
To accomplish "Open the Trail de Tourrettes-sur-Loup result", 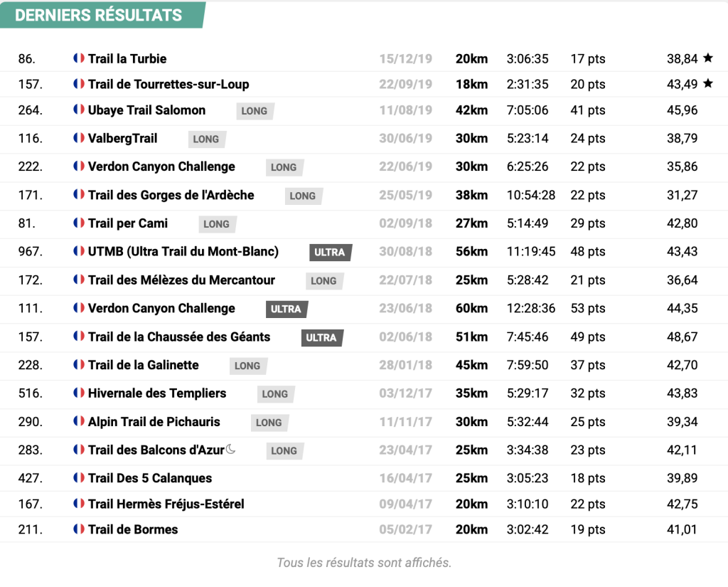I will [168, 84].
